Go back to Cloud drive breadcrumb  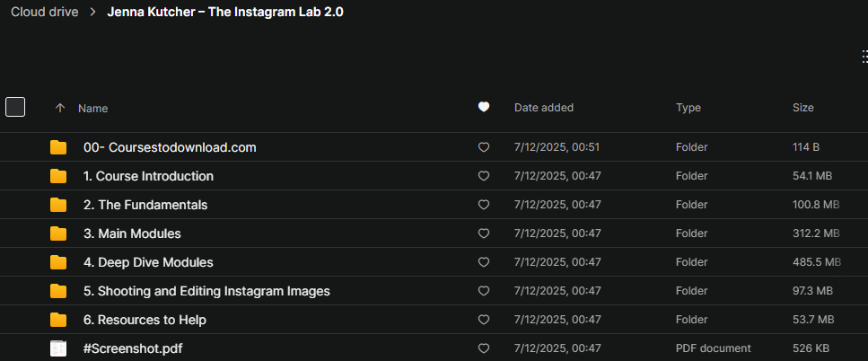point(45,13)
